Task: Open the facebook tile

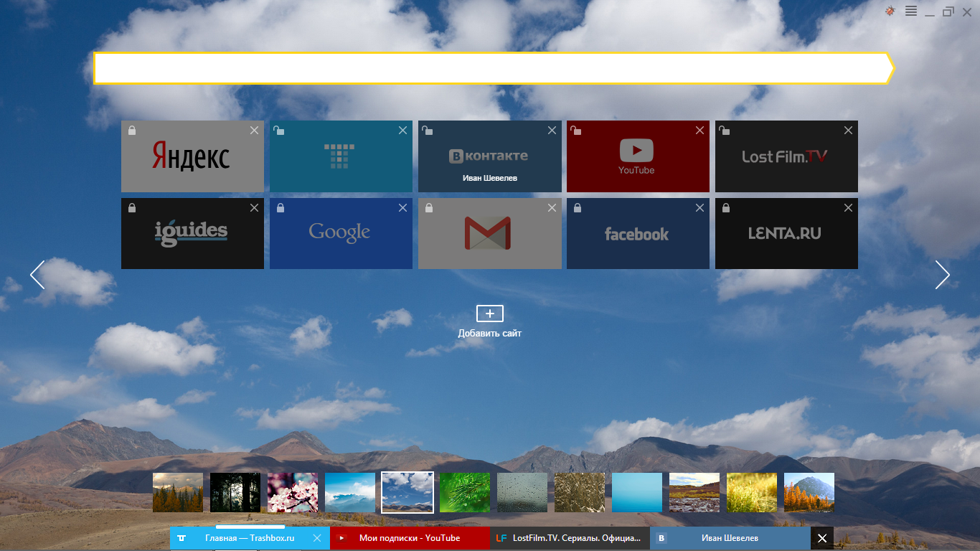Action: click(x=638, y=233)
